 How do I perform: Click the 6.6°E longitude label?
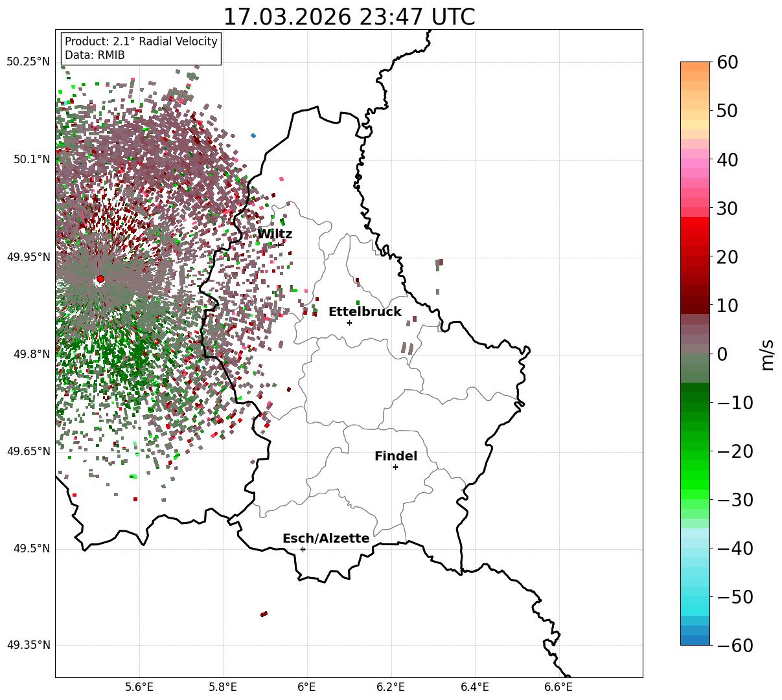tap(558, 687)
